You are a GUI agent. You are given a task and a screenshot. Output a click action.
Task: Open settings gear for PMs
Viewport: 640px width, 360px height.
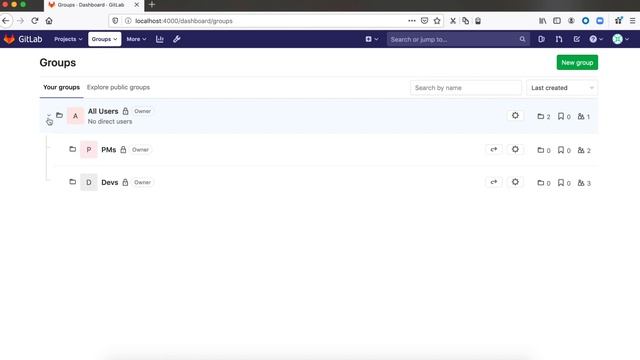[515, 149]
